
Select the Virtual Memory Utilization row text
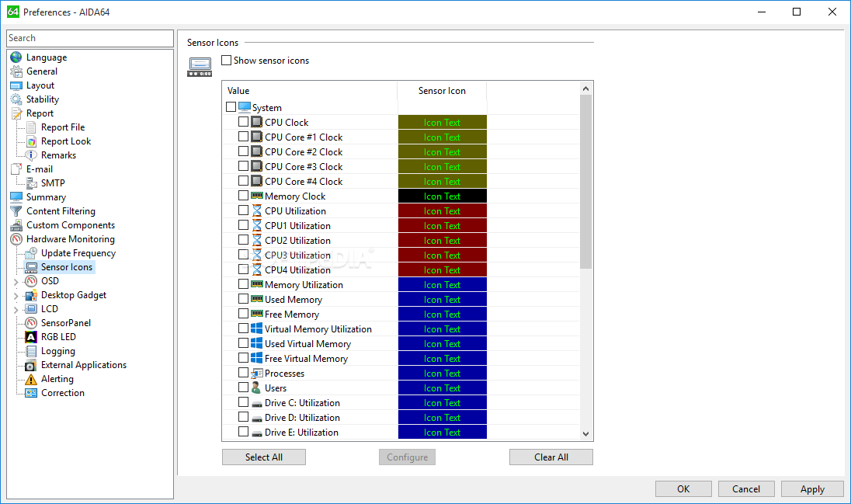(x=318, y=329)
